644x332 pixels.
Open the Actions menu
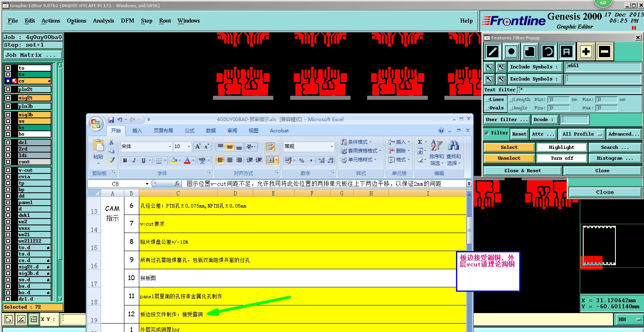(x=51, y=21)
